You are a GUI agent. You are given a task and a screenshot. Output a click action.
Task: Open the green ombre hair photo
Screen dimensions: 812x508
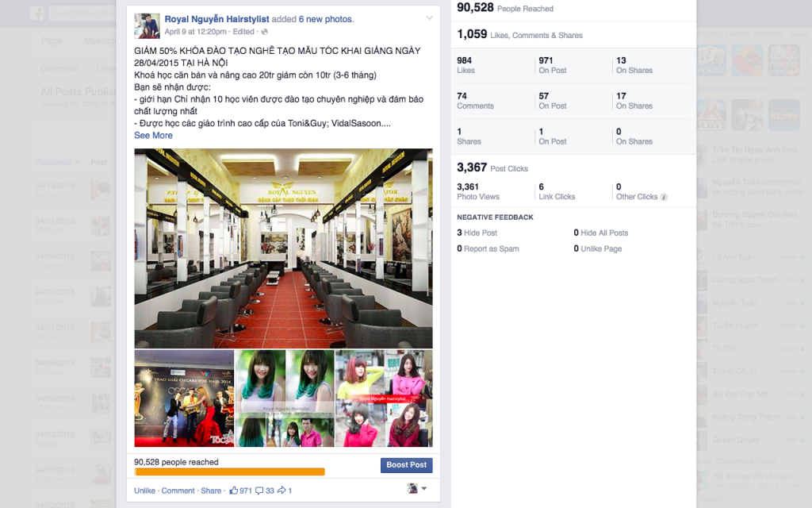[285, 398]
